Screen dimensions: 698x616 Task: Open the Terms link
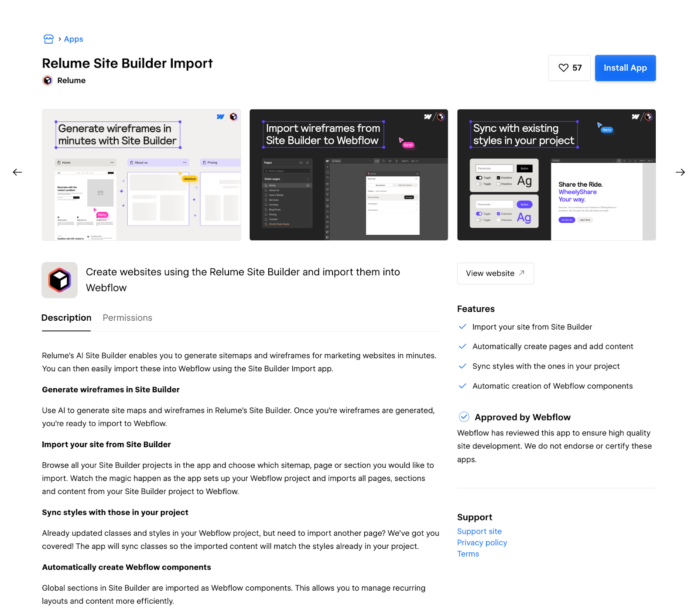point(468,554)
